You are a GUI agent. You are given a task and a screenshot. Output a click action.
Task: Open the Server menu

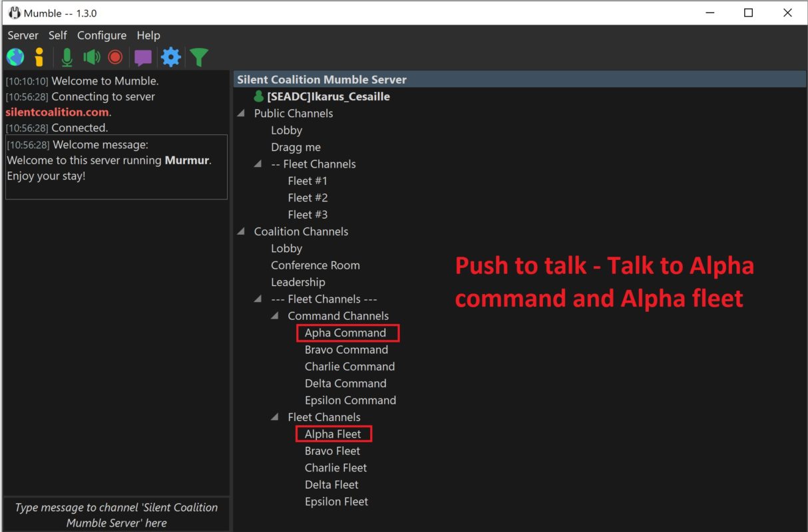point(23,35)
